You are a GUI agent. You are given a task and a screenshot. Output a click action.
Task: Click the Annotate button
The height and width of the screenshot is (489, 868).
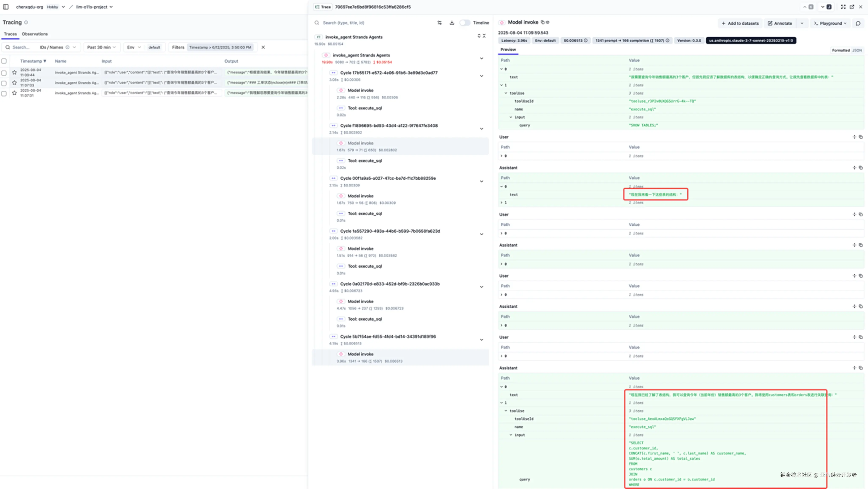(780, 23)
